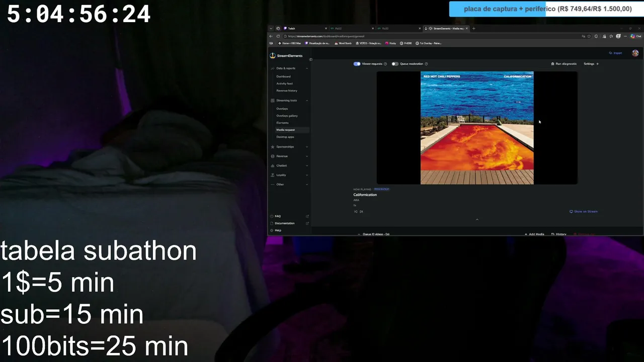Click Show on Stream
This screenshot has height=362, width=644.
tap(584, 212)
